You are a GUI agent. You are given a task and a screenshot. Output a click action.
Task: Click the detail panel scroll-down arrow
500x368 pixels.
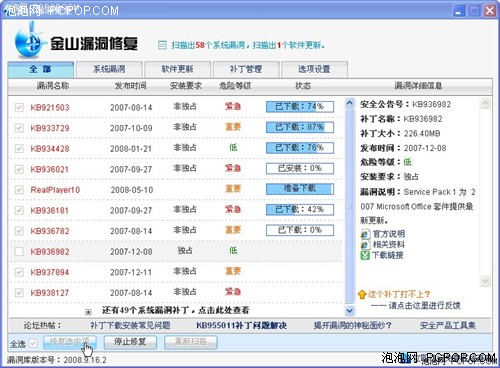(485, 281)
